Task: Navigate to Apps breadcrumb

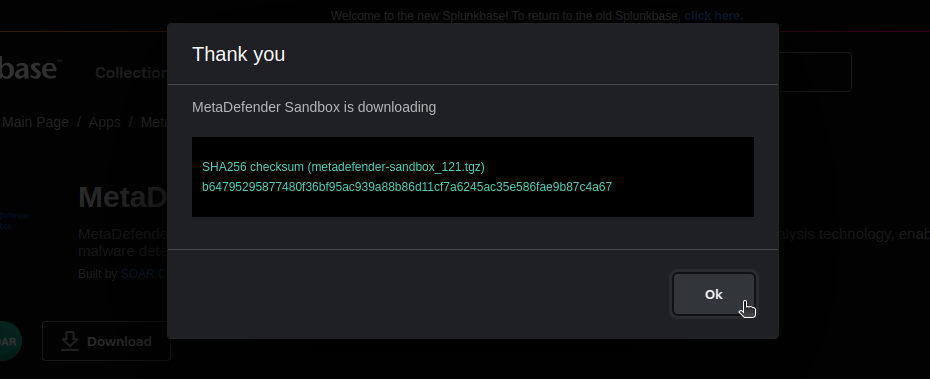Action: (x=105, y=122)
